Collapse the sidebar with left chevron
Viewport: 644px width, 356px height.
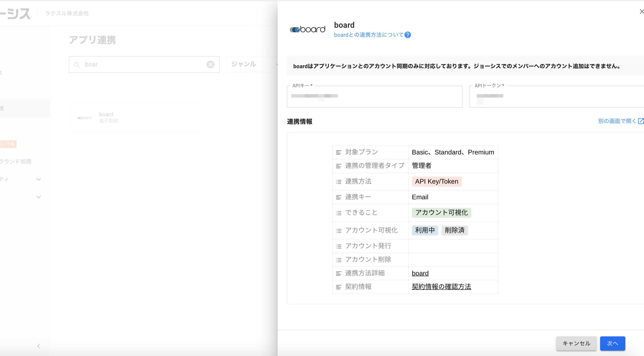point(39,346)
